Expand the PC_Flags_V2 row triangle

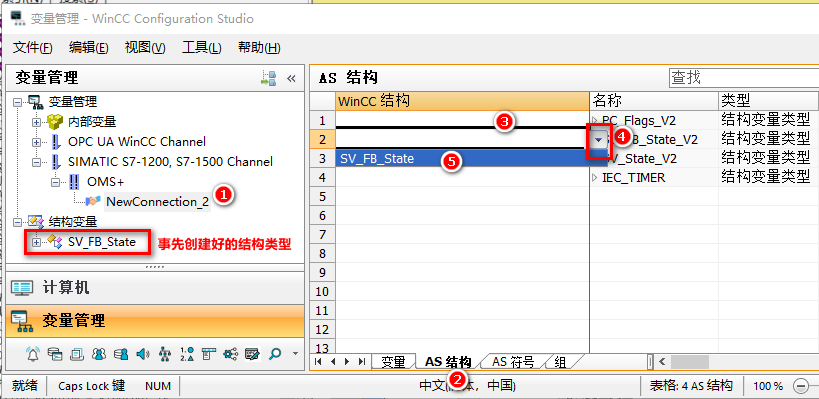595,120
